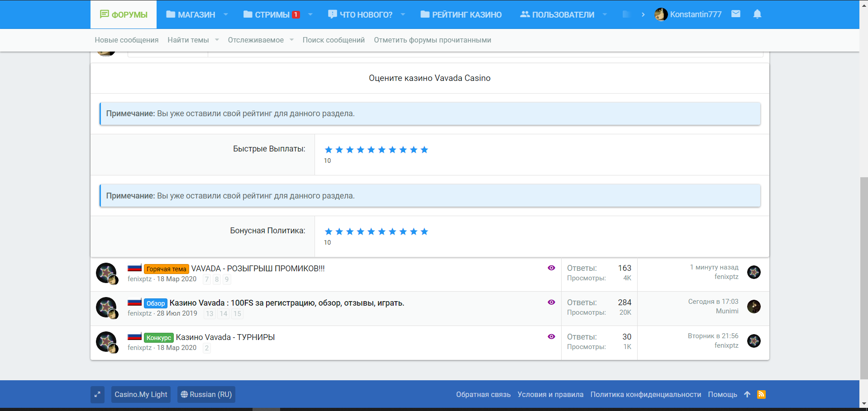Click Отслеживаемое link

[256, 40]
